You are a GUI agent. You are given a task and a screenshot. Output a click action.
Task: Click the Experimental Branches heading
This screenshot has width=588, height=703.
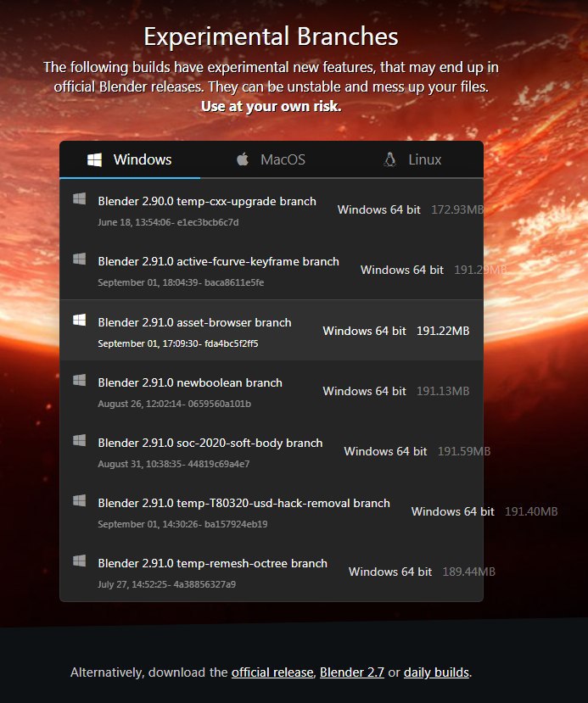point(271,36)
